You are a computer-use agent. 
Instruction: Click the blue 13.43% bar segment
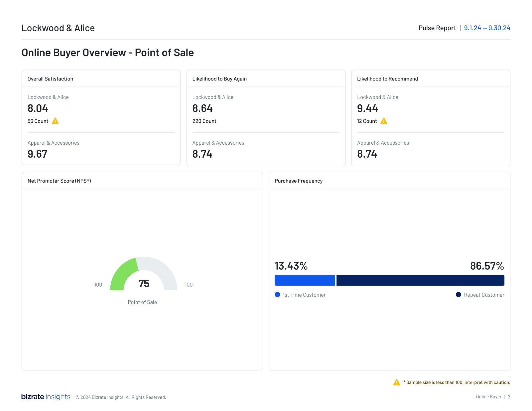[x=304, y=280]
